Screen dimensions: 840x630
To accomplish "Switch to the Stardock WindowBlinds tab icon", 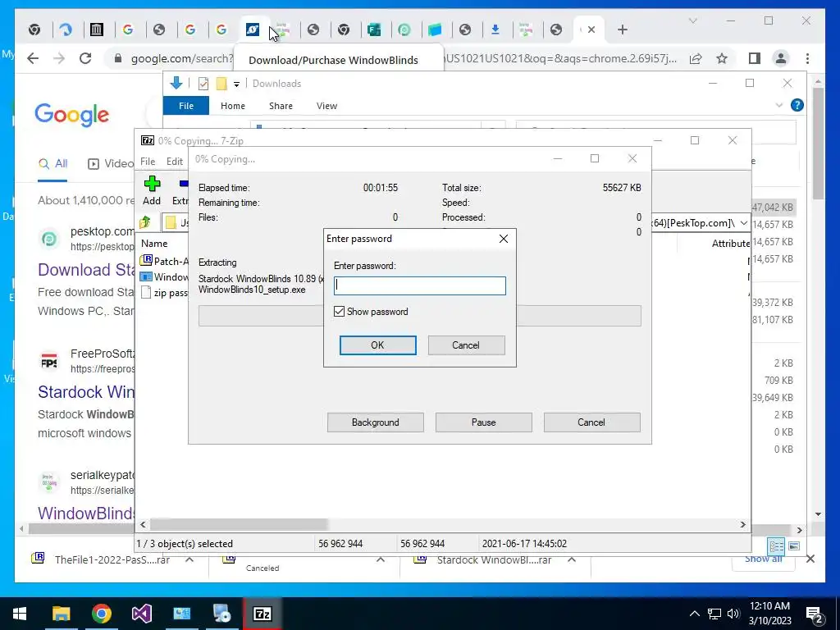I will 253,30.
